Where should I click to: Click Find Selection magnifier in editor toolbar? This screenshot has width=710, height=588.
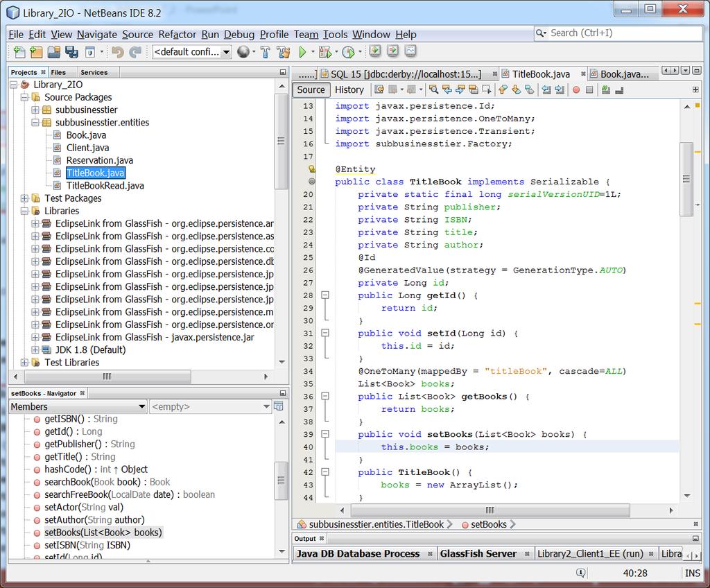click(434, 89)
